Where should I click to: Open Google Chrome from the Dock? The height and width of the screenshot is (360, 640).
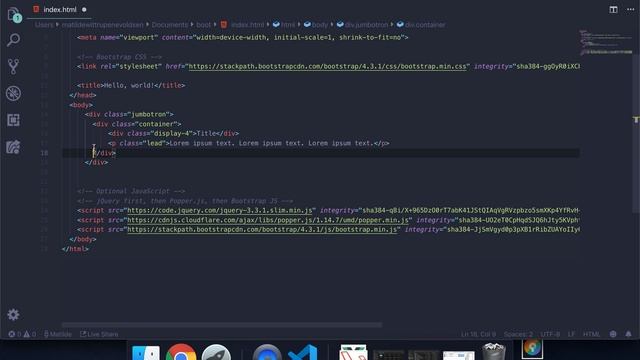tap(181, 352)
